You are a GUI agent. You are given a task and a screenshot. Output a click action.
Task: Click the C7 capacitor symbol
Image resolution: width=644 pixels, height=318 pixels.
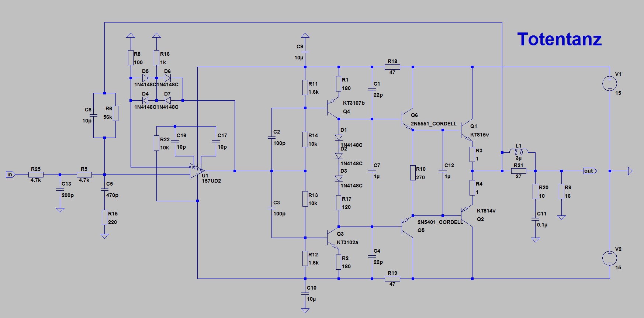click(372, 171)
